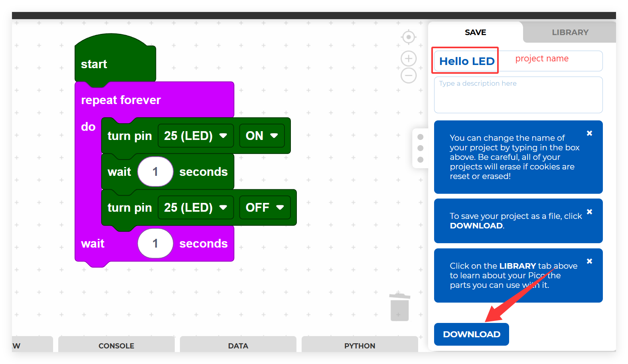The height and width of the screenshot is (364, 628).
Task: Open pin dropdown on the OFF block
Action: click(196, 207)
